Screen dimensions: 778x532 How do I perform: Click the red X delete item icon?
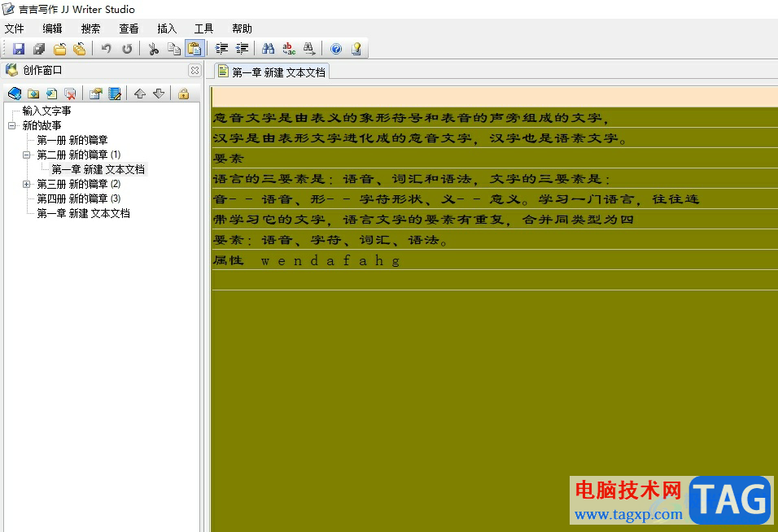tap(71, 94)
